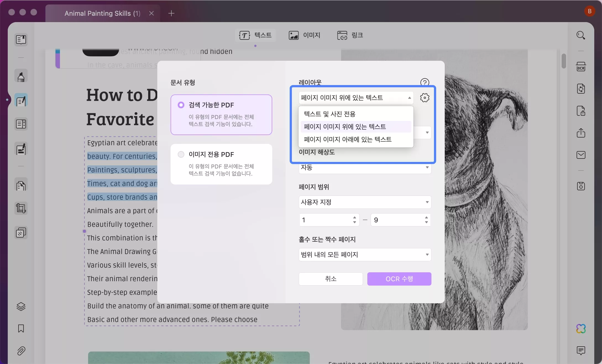Open the 이미지 해상도 dropdown set to 자동

pos(365,167)
